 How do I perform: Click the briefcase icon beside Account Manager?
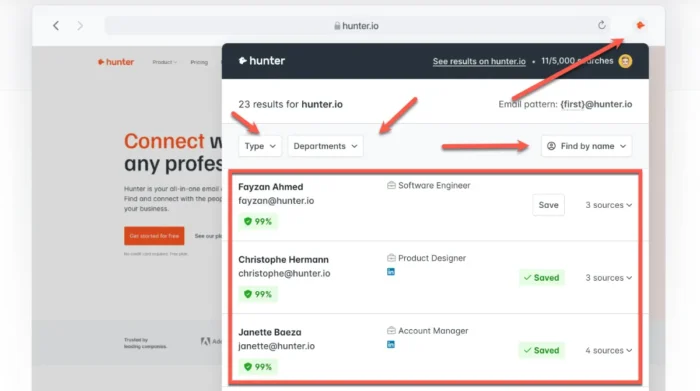pos(391,331)
